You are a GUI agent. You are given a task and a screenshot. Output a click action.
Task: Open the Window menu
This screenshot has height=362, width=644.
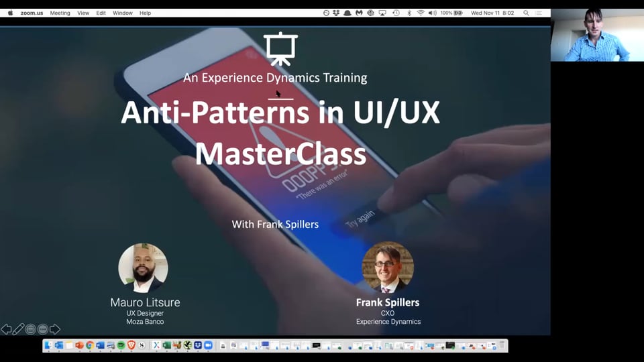pyautogui.click(x=122, y=13)
